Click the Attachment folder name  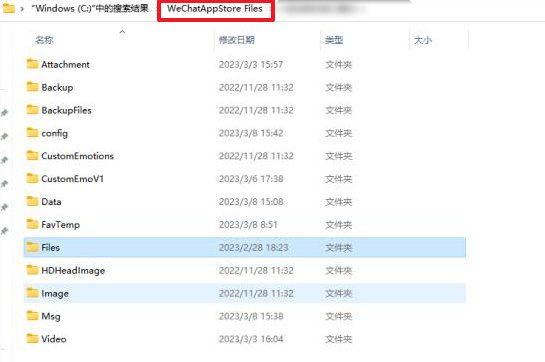click(65, 64)
